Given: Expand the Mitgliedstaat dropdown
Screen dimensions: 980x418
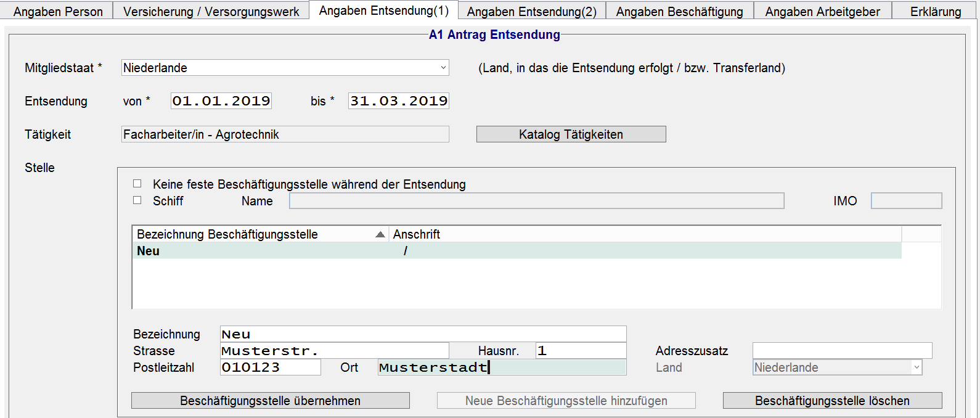Looking at the screenshot, I should (x=443, y=68).
